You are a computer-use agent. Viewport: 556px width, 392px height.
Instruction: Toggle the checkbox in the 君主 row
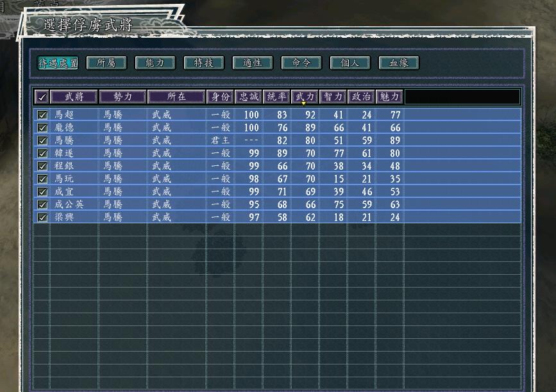point(42,140)
